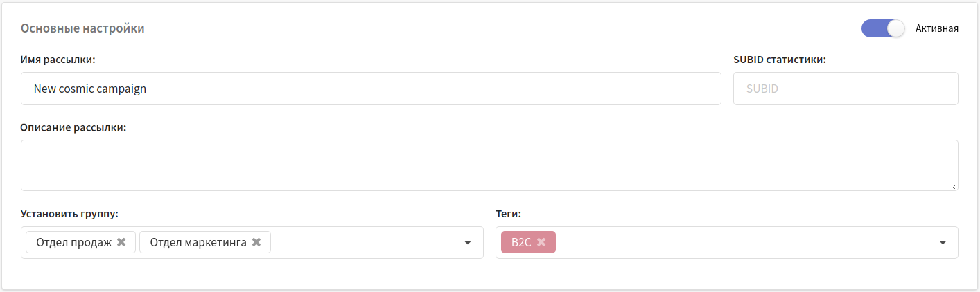Focus the "Имя рассылки" text field
980x292 pixels.
(371, 89)
